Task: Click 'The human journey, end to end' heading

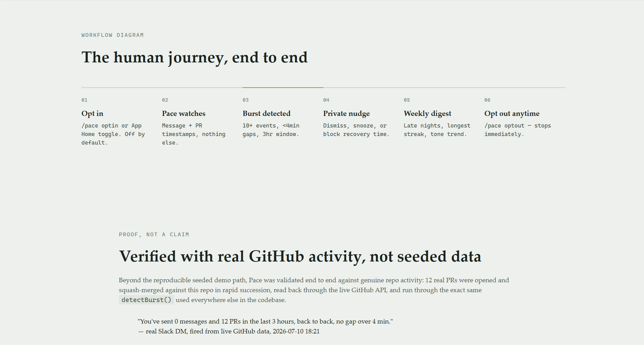Action: (x=195, y=57)
